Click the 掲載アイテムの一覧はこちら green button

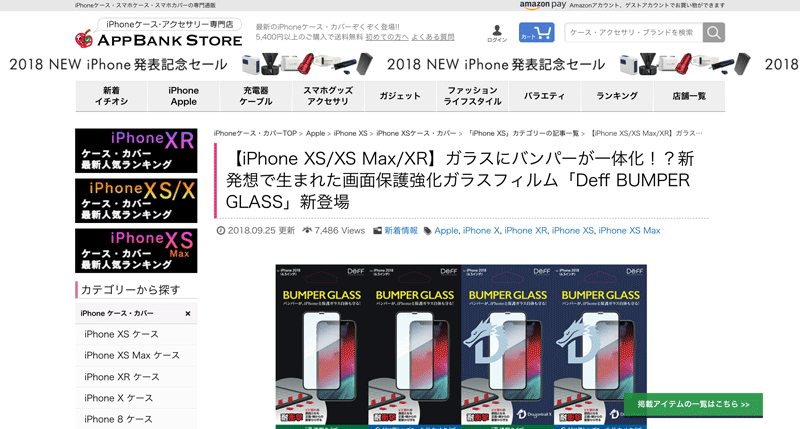pos(693,405)
